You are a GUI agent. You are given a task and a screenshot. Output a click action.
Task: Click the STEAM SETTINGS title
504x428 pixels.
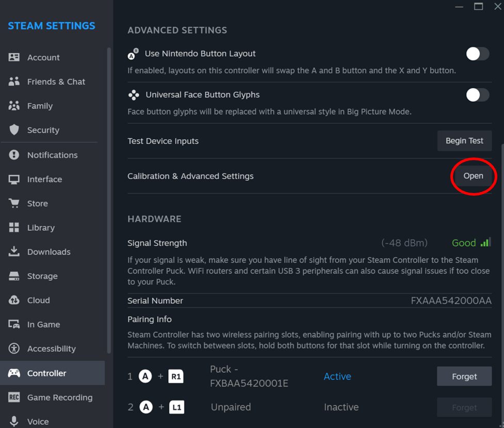(52, 26)
